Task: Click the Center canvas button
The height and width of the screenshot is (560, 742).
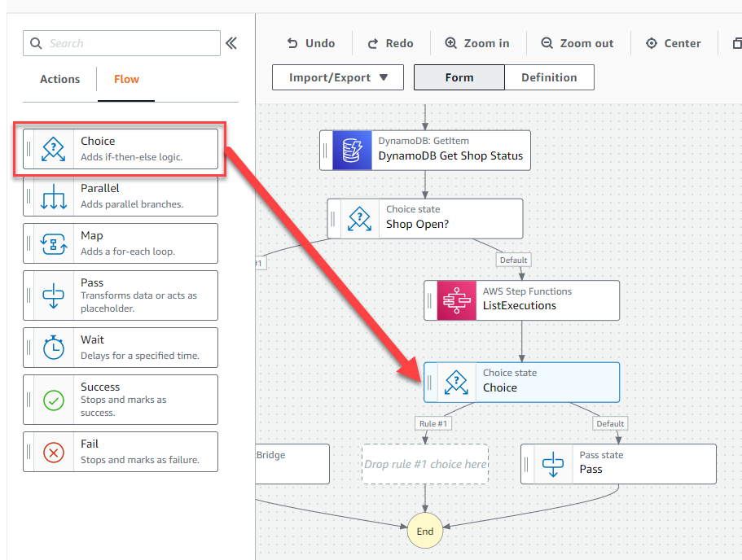Action: pyautogui.click(x=674, y=43)
